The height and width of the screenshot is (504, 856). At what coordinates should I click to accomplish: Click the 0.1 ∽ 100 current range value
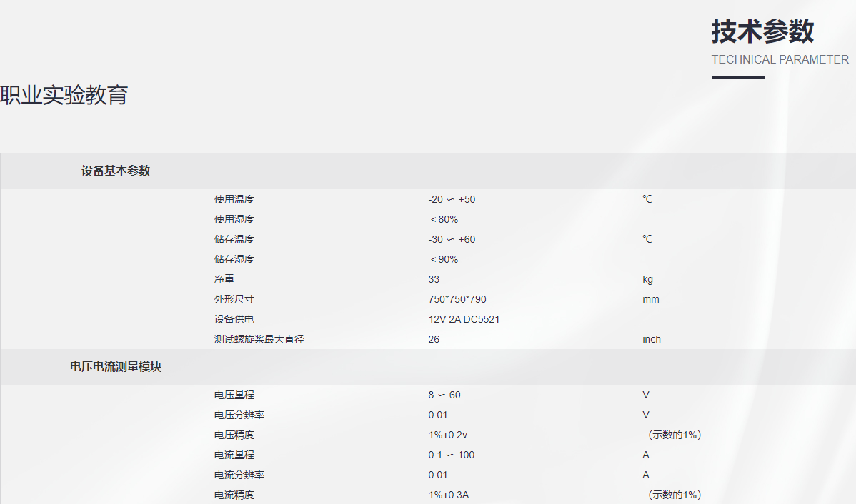coord(452,455)
